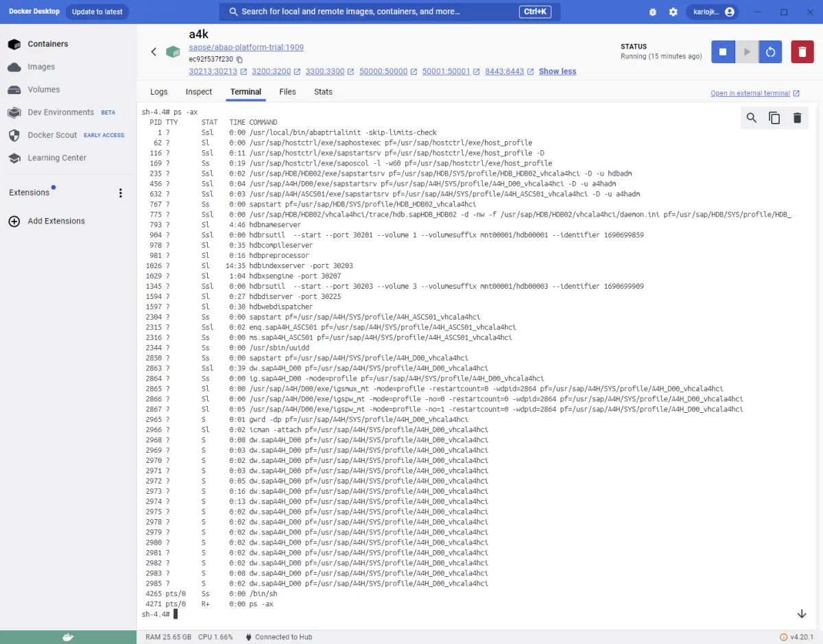Image resolution: width=823 pixels, height=644 pixels.
Task: Click the Update to latest button
Action: 97,12
